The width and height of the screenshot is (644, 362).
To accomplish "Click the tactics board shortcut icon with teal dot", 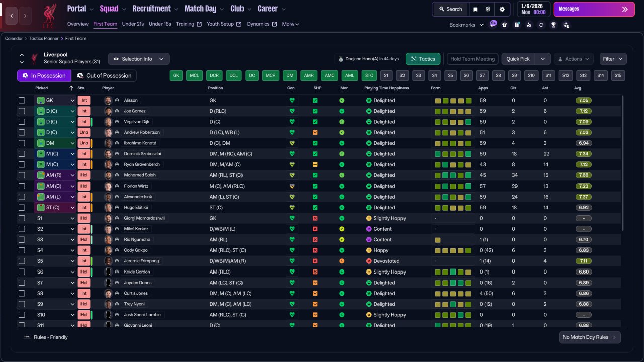I will [x=517, y=25].
